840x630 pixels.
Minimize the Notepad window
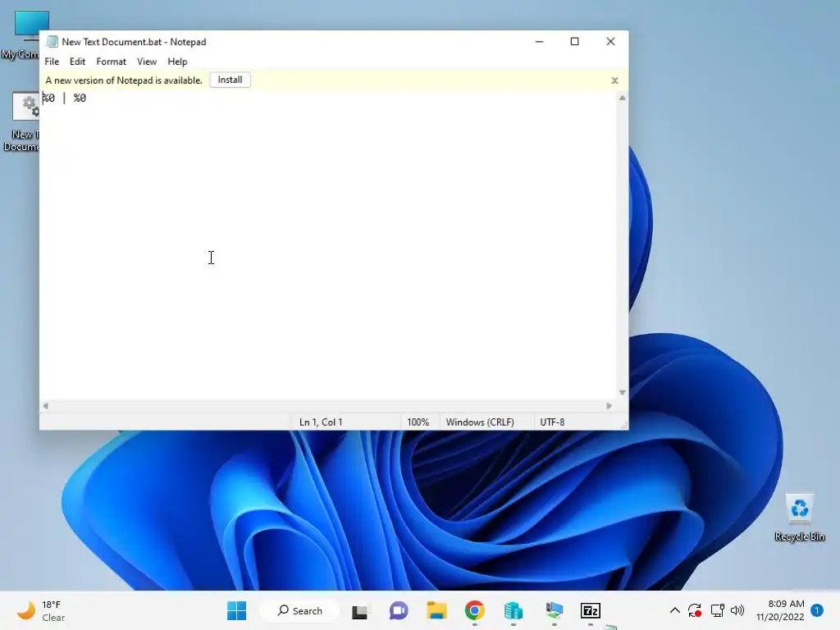540,42
